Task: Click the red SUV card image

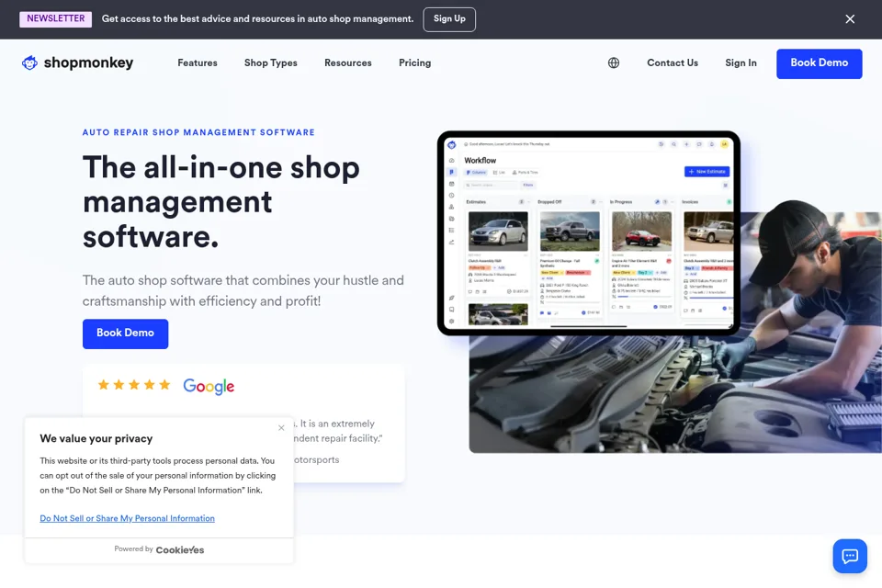Action: pos(641,232)
